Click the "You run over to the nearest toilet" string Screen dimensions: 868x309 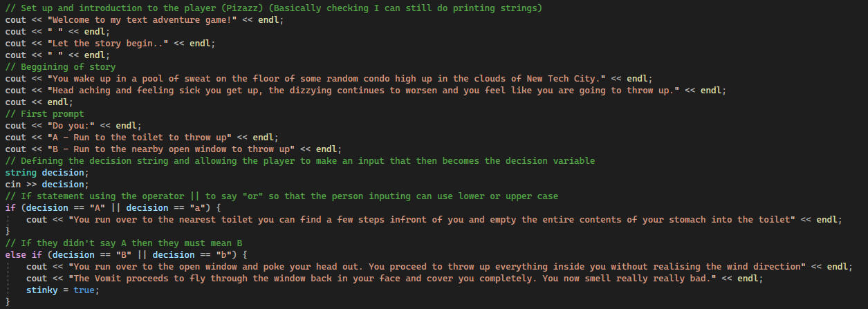[429, 220]
